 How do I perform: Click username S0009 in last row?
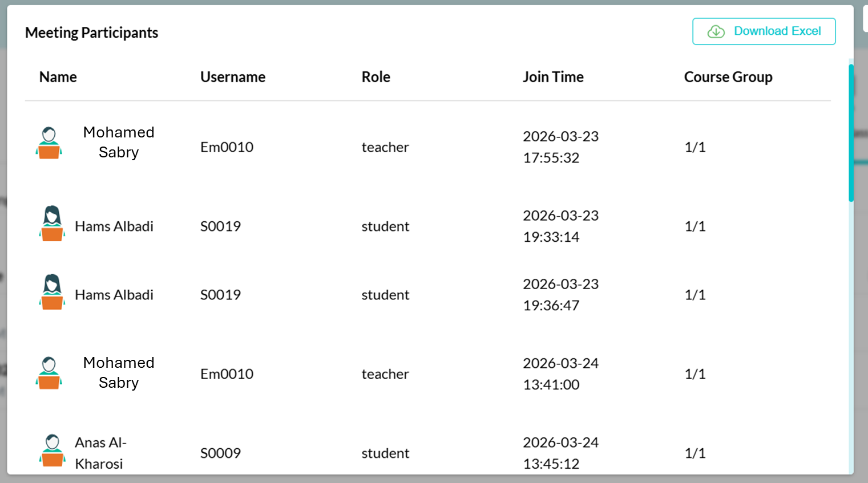point(220,453)
